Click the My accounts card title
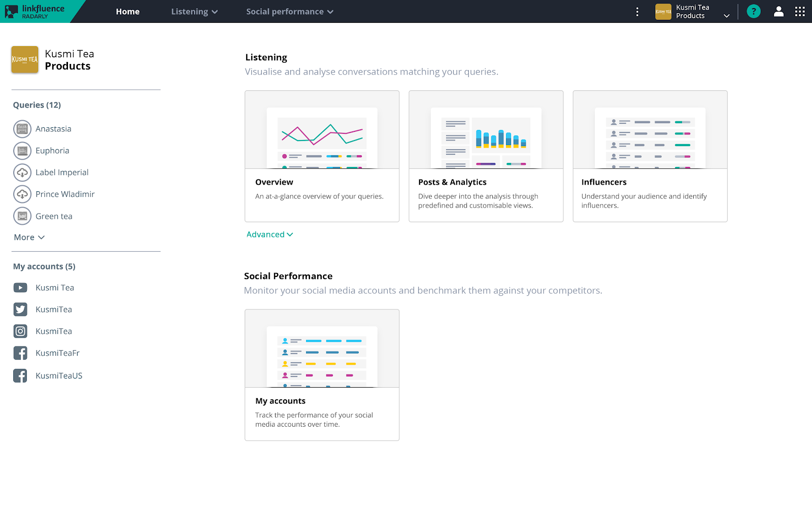Screen dimensions: 812x519 [280, 401]
